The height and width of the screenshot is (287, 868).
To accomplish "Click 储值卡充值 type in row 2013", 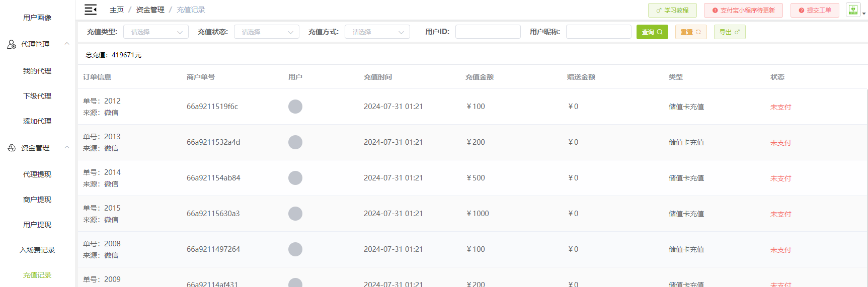I will tap(686, 142).
